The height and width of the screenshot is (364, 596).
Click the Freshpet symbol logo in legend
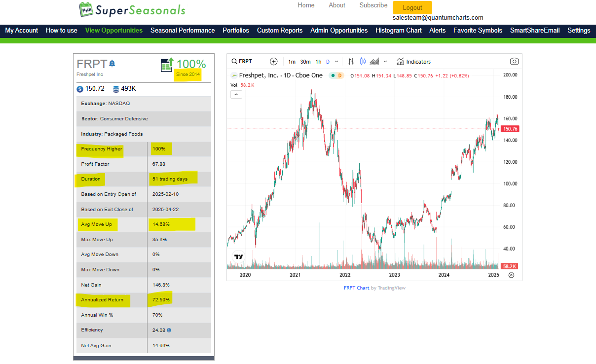(234, 75)
